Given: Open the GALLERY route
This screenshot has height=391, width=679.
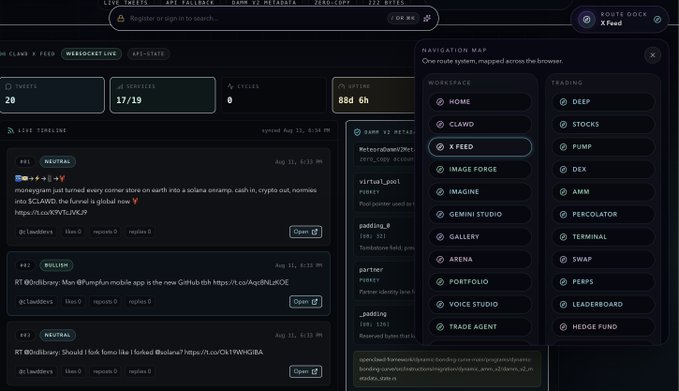Looking at the screenshot, I should [x=480, y=237].
